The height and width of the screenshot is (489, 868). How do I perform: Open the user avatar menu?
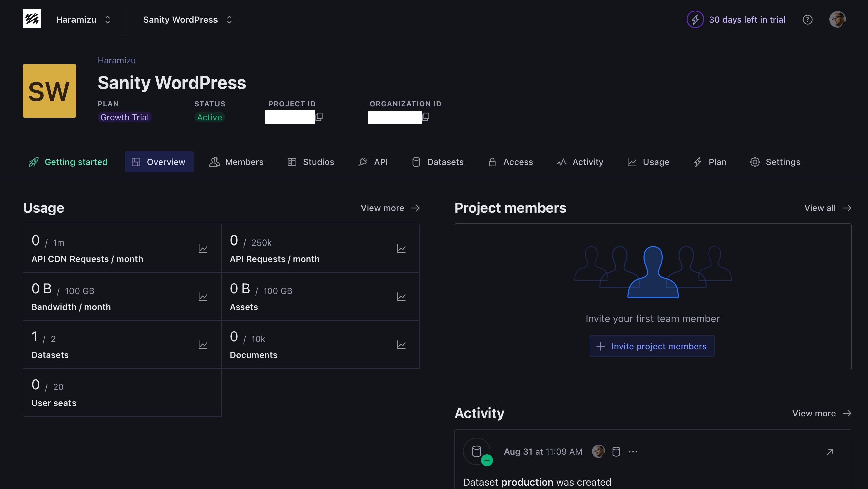click(837, 19)
